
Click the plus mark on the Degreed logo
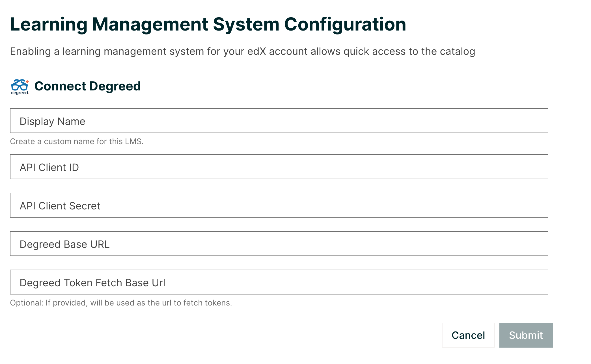point(27,81)
